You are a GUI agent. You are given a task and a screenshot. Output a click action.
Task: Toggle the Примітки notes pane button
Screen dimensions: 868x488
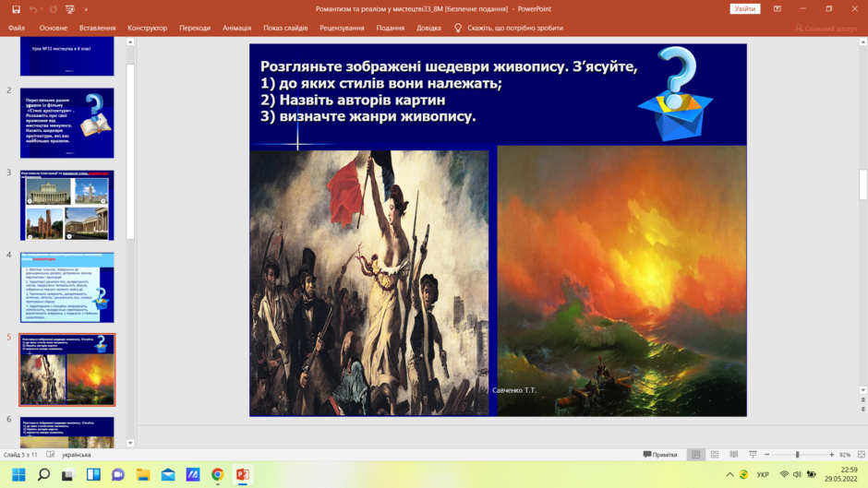click(x=660, y=455)
